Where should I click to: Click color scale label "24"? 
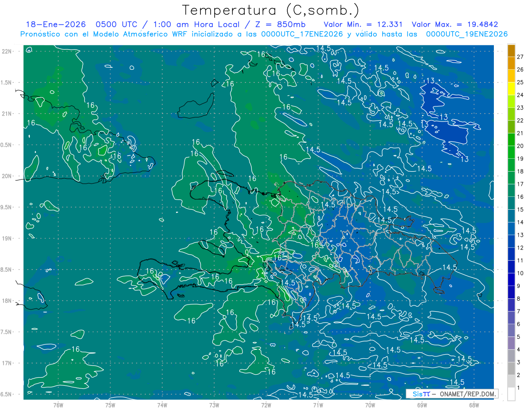[x=520, y=95]
